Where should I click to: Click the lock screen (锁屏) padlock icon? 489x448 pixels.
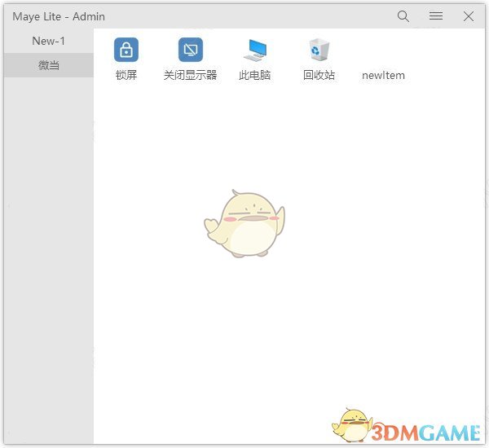click(126, 50)
